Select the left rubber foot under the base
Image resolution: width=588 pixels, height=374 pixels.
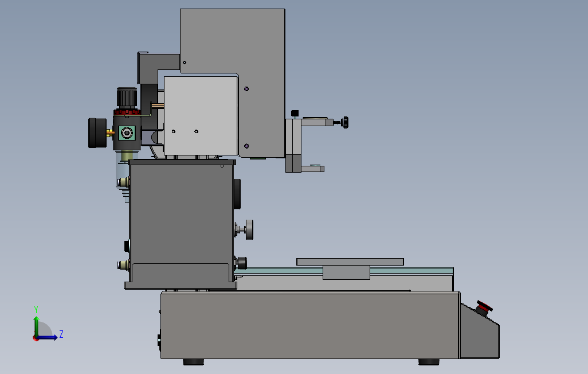tap(194, 362)
